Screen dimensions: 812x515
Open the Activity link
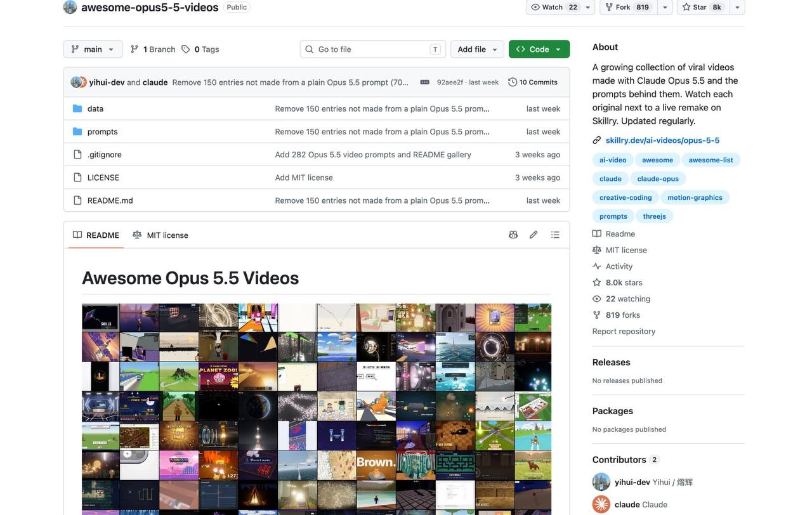612,266
